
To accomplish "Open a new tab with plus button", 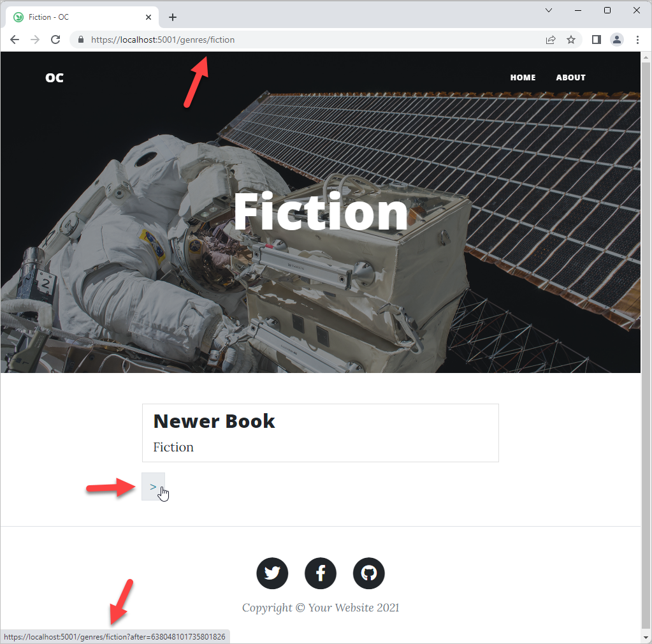I will (173, 17).
